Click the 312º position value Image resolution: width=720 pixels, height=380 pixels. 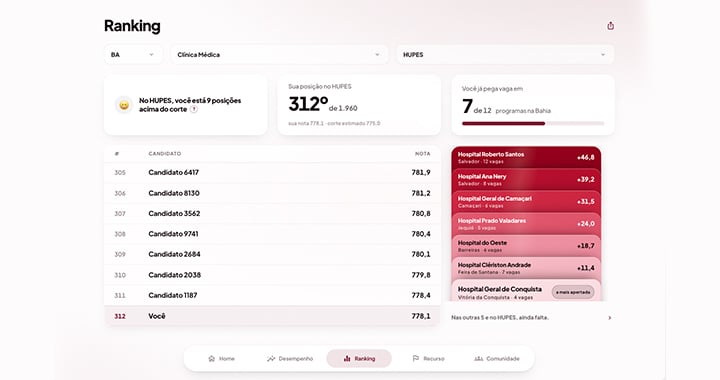tap(308, 104)
